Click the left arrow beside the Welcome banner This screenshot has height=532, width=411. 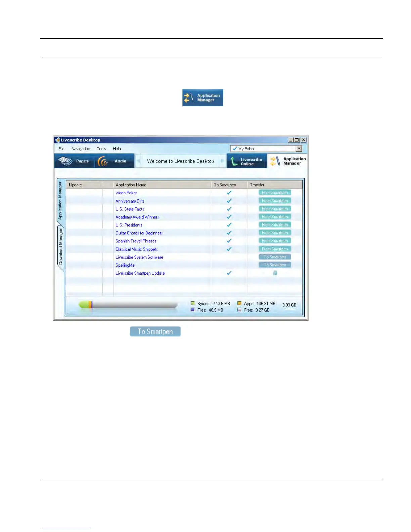point(138,161)
